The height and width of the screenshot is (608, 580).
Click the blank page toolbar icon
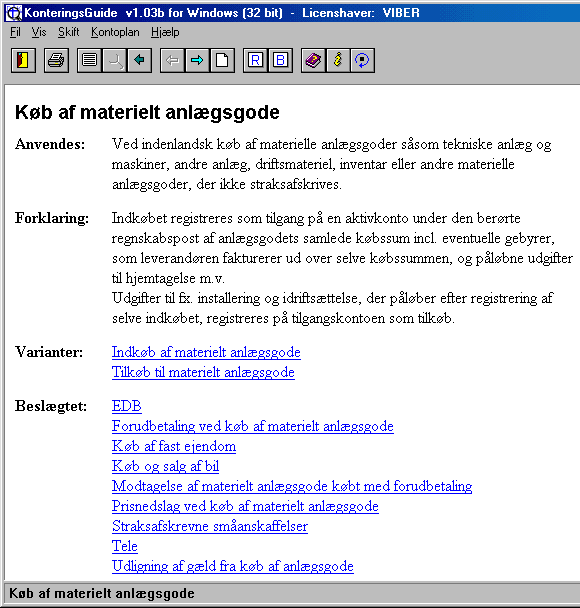pyautogui.click(x=222, y=60)
